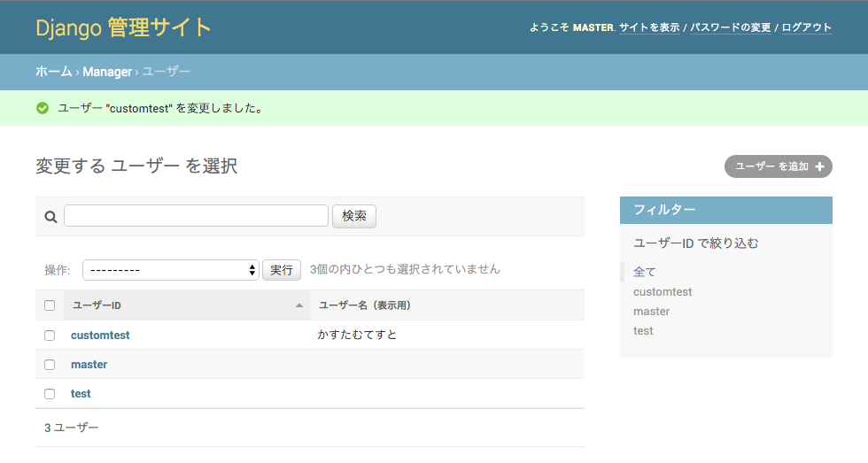Toggle the select-all users checkbox
This screenshot has width=868, height=463.
click(50, 305)
